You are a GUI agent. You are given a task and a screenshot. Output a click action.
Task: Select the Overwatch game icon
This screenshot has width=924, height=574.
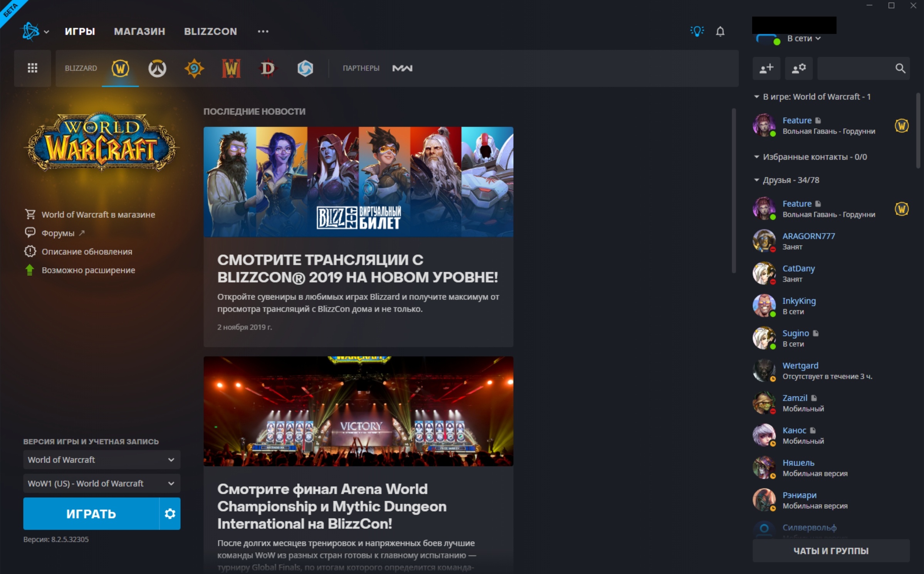(x=157, y=69)
